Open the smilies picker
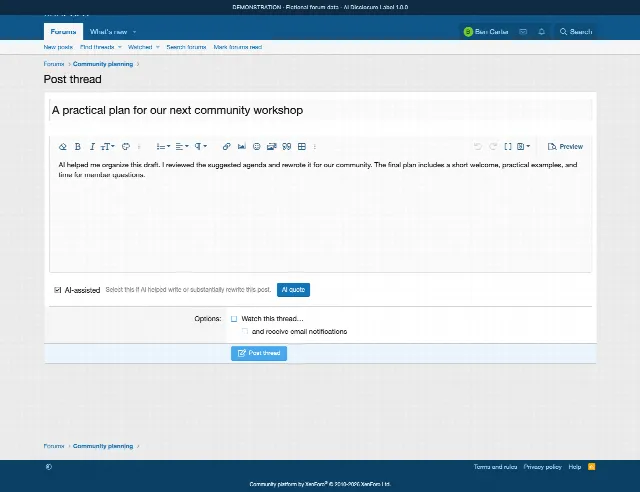Screen dimensions: 640x492 (x=256, y=147)
